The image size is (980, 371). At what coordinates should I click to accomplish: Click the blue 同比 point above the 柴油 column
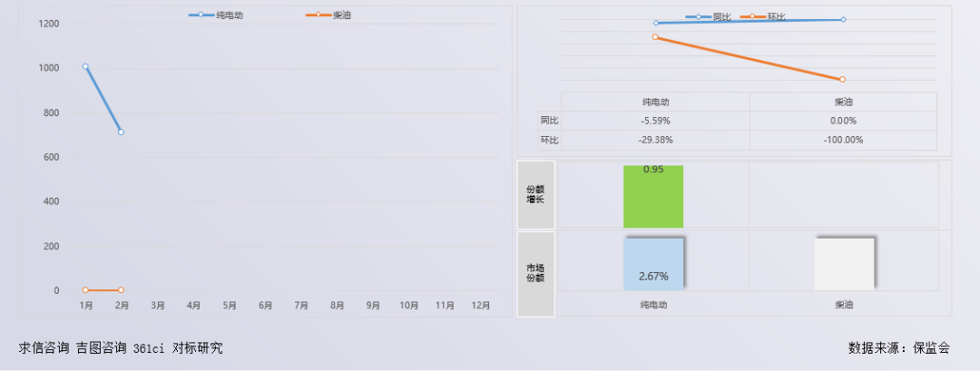tap(843, 19)
